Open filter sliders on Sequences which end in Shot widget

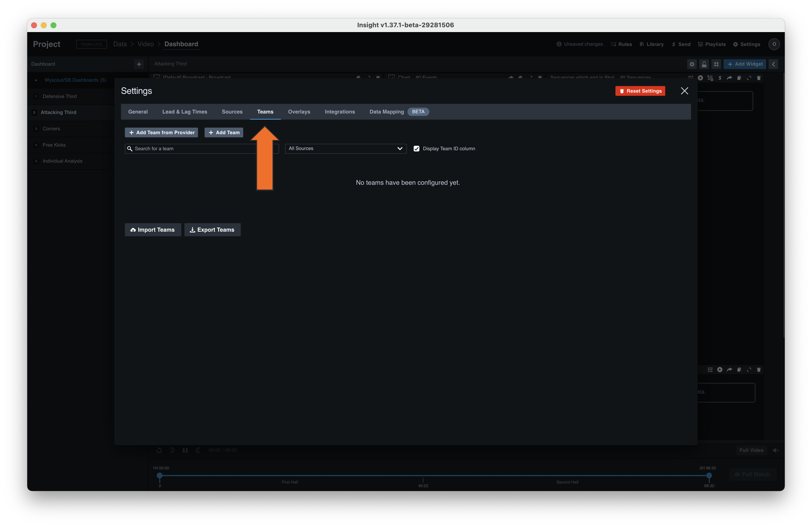click(691, 78)
